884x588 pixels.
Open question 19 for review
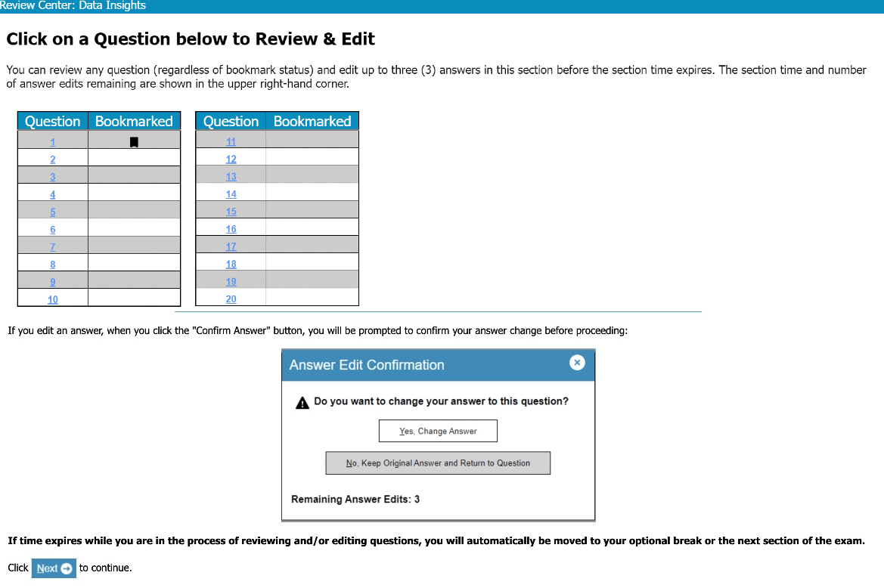point(231,281)
